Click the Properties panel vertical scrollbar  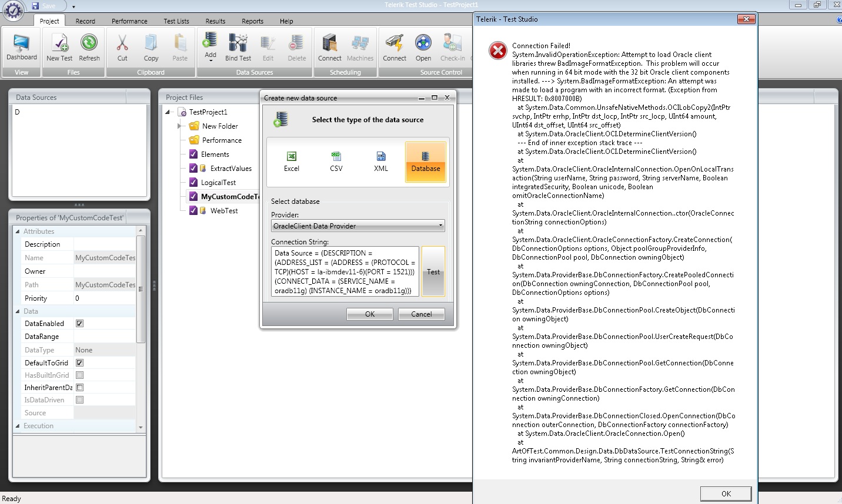coord(141,288)
